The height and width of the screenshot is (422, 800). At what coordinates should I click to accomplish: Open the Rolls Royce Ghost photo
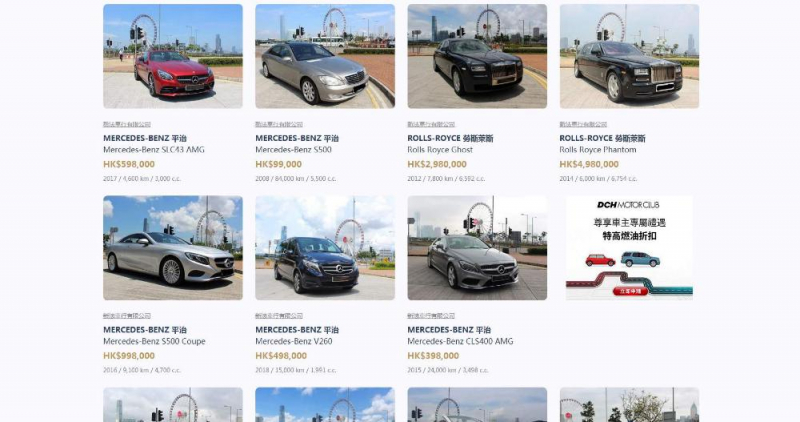pyautogui.click(x=477, y=56)
